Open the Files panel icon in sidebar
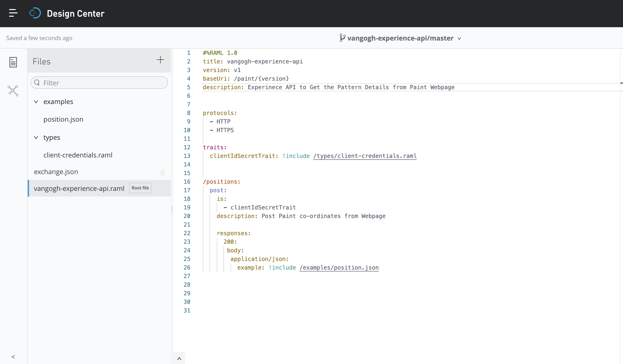The width and height of the screenshot is (623, 364). tap(13, 62)
